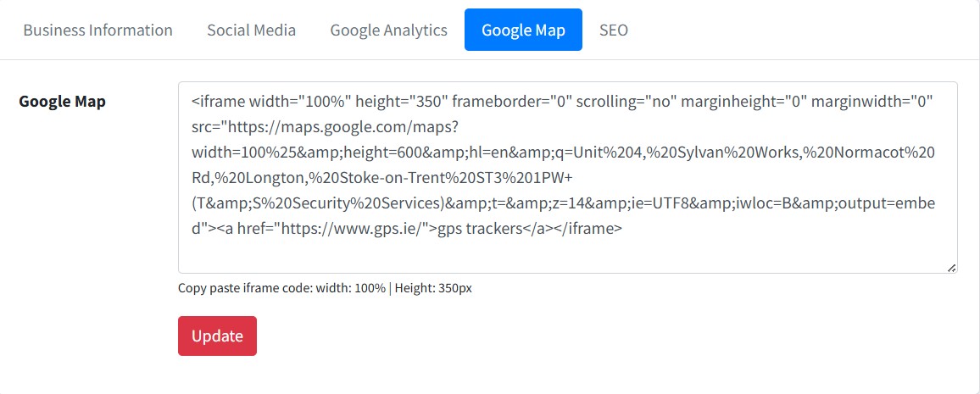Screen dimensions: 980x394
Task: Open the SEO tab
Action: [x=613, y=30]
